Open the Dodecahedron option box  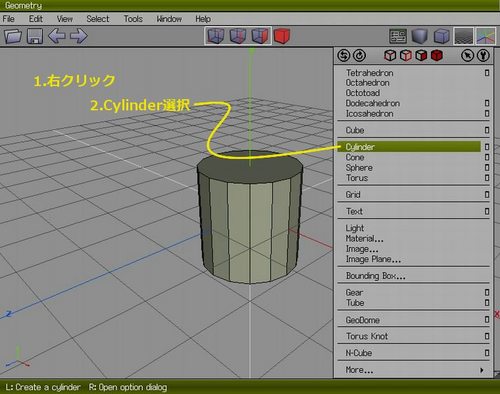click(487, 103)
